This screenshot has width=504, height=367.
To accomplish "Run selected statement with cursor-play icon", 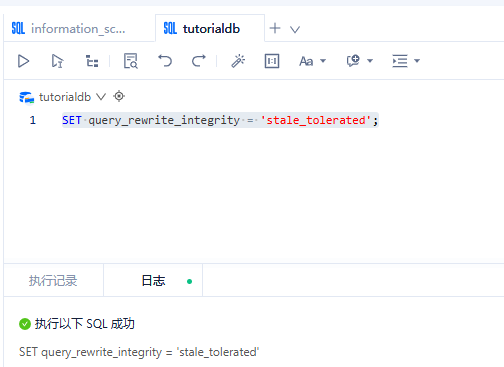I will click(x=57, y=61).
